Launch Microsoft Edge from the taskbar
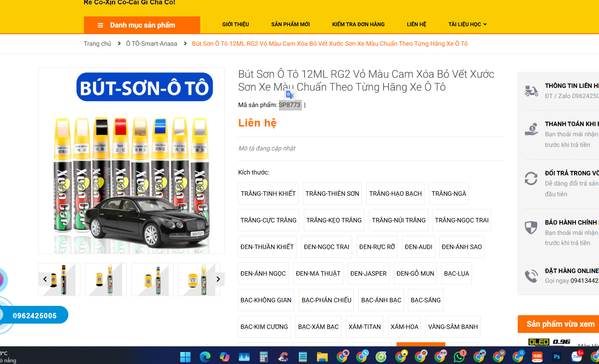The width and height of the screenshot is (599, 364). [205, 356]
